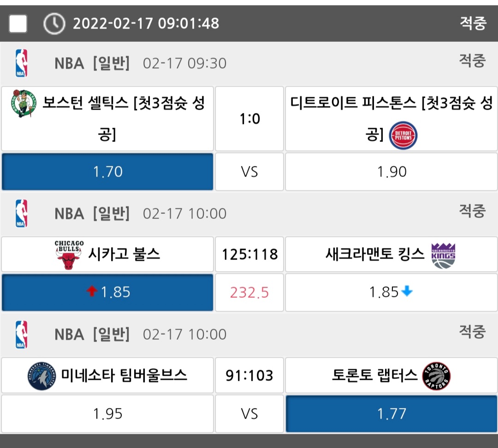Tick the white checkbox in the header
The height and width of the screenshot is (448, 498).
point(18,24)
